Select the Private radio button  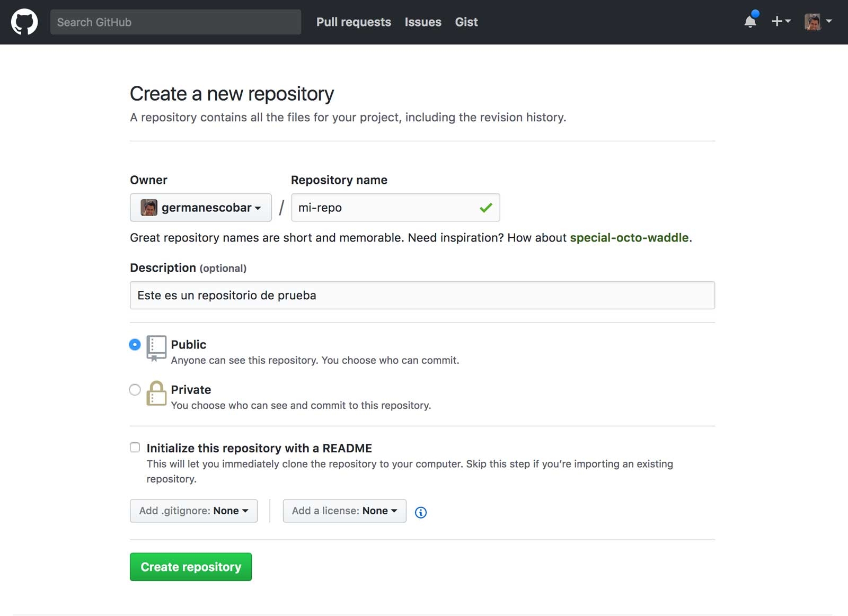coord(135,390)
